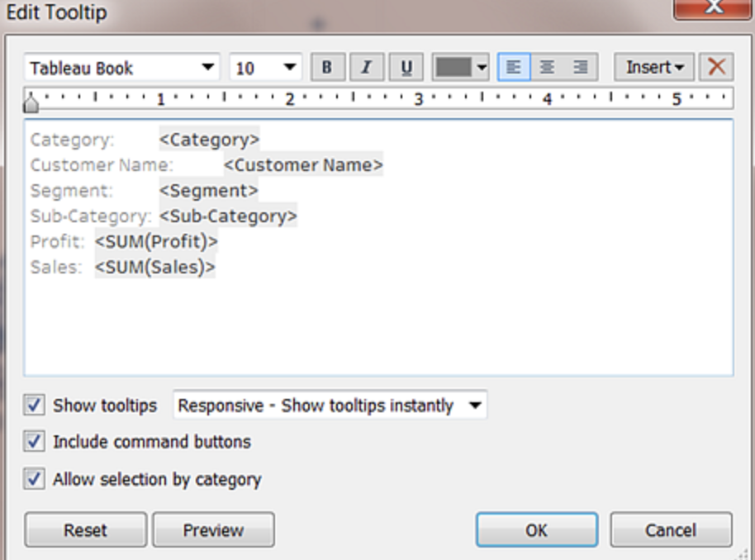Click the Reset button

point(86,529)
